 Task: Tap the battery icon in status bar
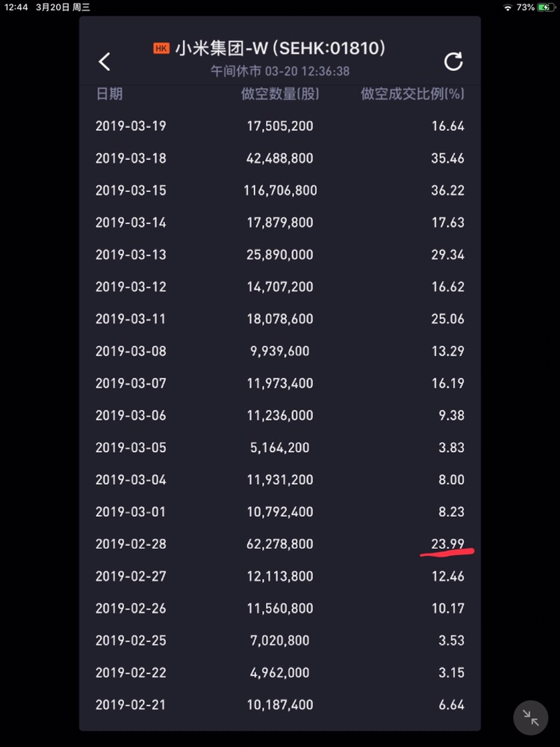point(547,7)
